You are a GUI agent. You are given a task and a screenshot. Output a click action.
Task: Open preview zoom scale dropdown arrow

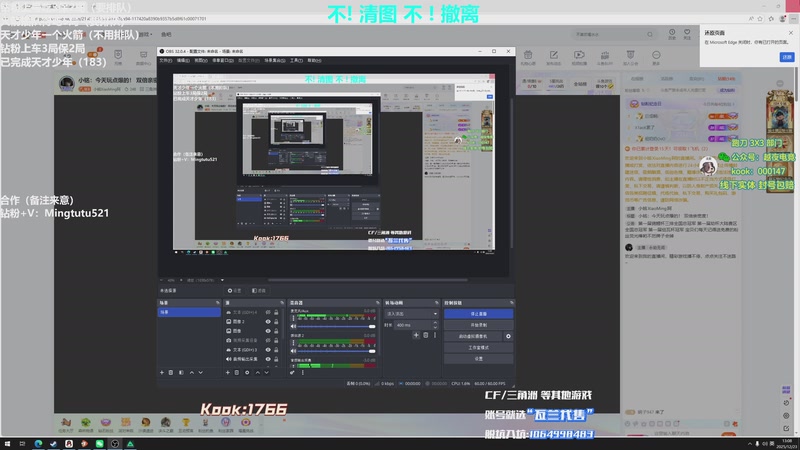pos(222,280)
